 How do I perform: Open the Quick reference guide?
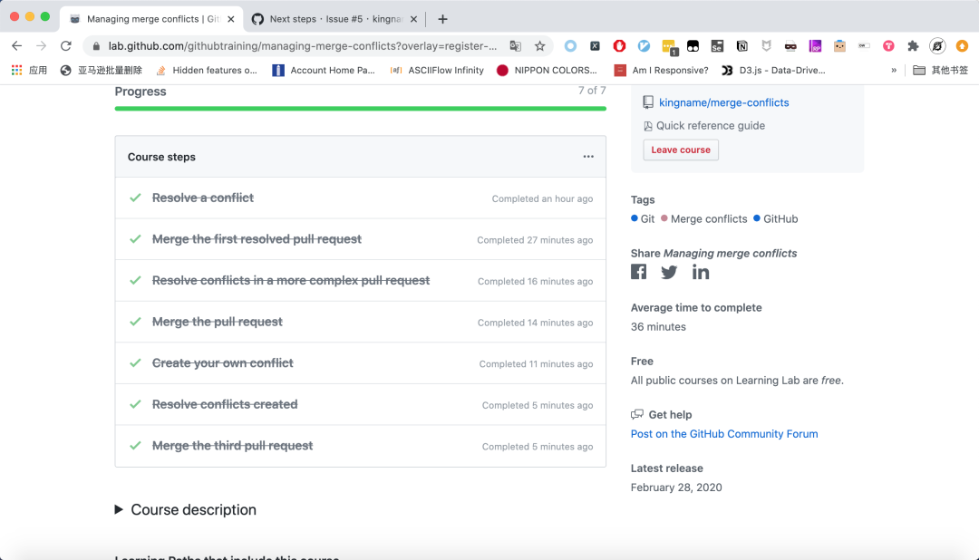[710, 125]
